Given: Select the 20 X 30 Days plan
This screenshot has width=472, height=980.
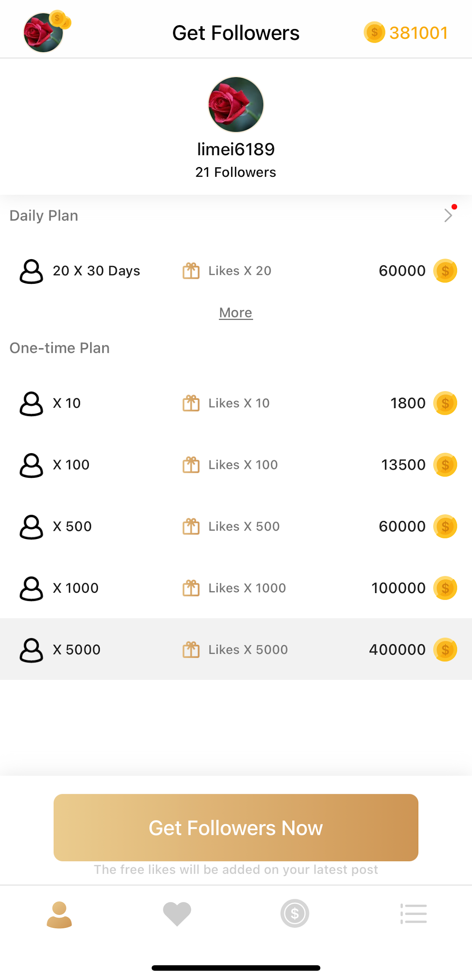Looking at the screenshot, I should [x=236, y=271].
